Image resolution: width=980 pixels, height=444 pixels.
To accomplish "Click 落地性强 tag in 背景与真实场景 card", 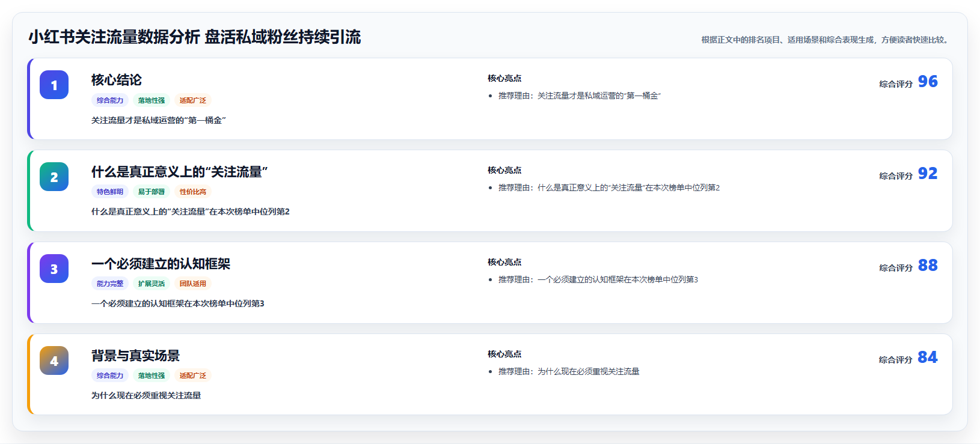I will click(x=152, y=376).
